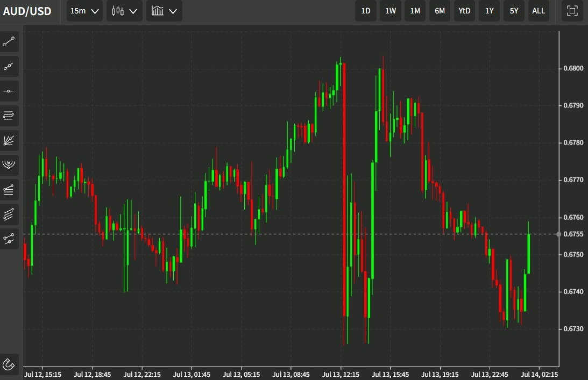The width and height of the screenshot is (588, 380).
Task: Click the AUD/USD symbol title
Action: pos(27,11)
